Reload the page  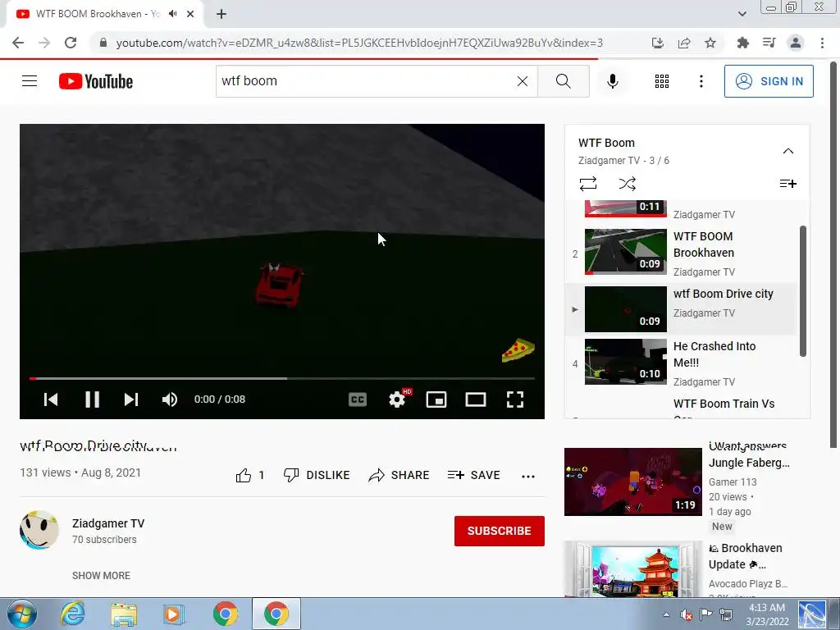(71, 43)
